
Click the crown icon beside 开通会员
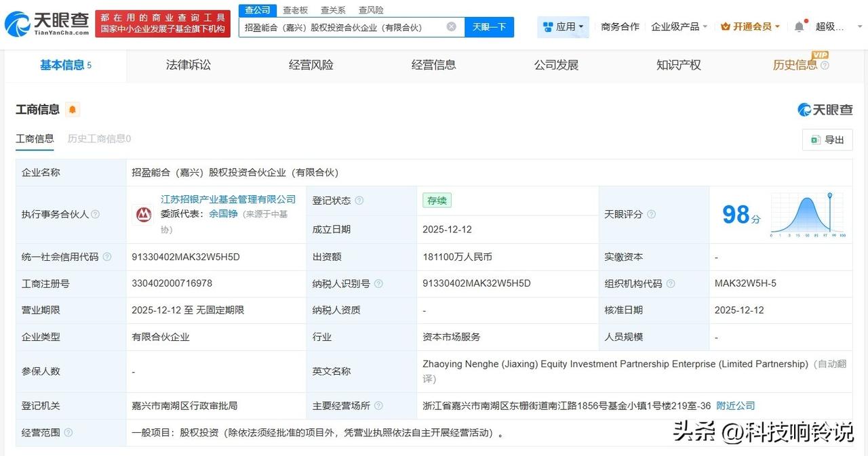coord(726,27)
